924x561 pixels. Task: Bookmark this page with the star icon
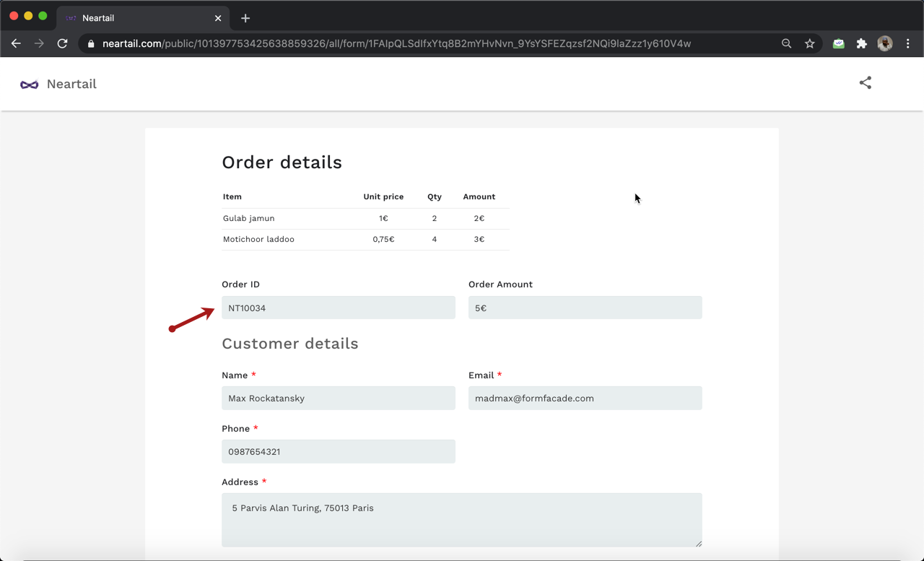coord(810,43)
